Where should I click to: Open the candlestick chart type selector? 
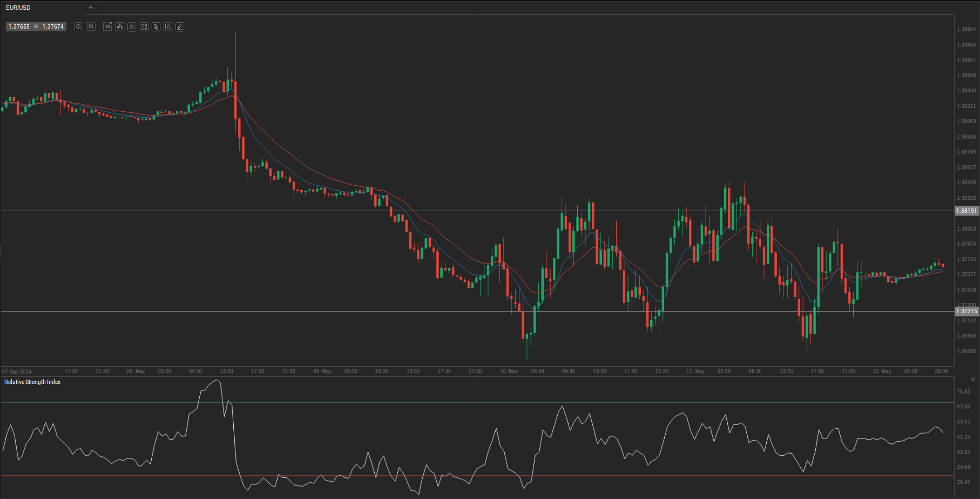pos(120,26)
